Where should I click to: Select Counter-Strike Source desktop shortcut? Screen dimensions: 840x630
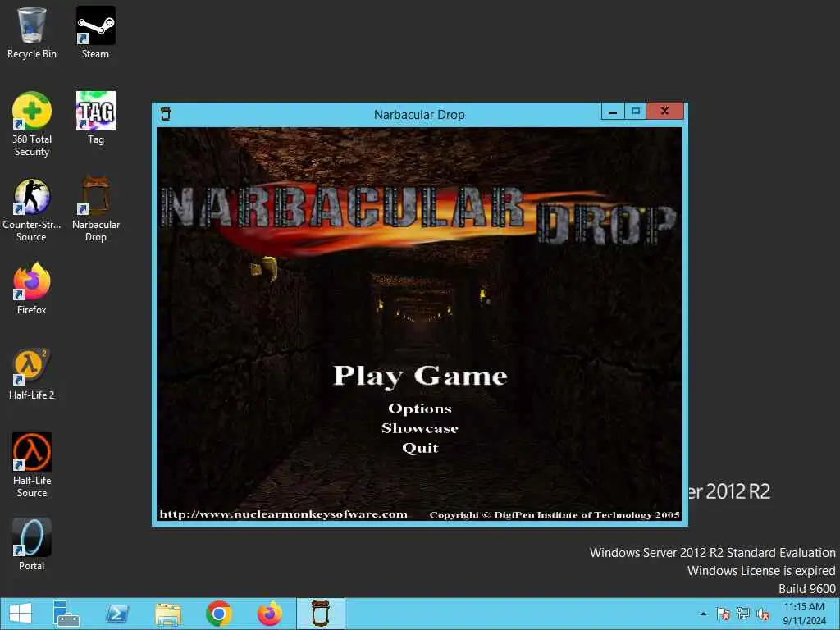pos(32,209)
